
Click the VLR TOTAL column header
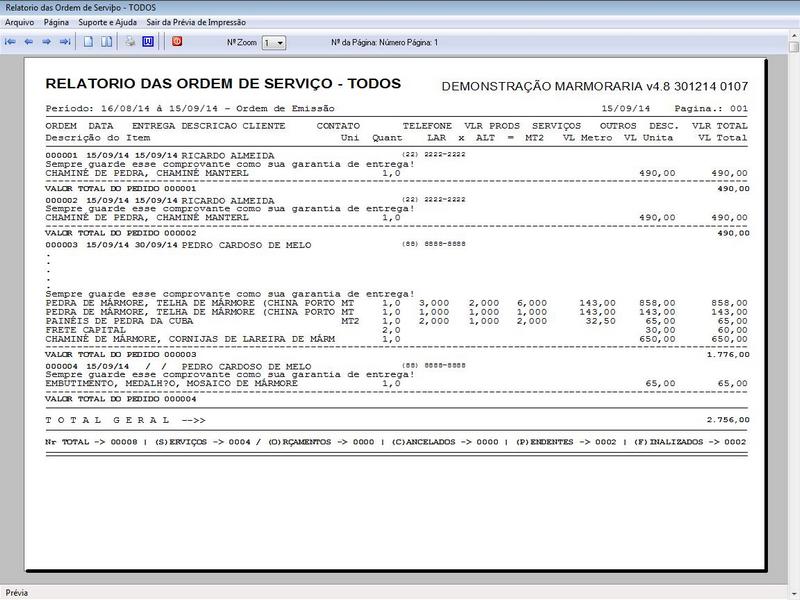coord(720,126)
